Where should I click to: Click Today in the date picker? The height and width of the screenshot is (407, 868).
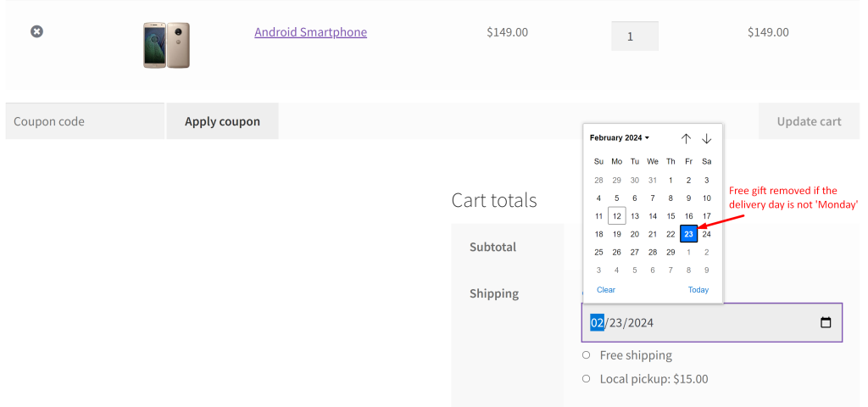698,290
